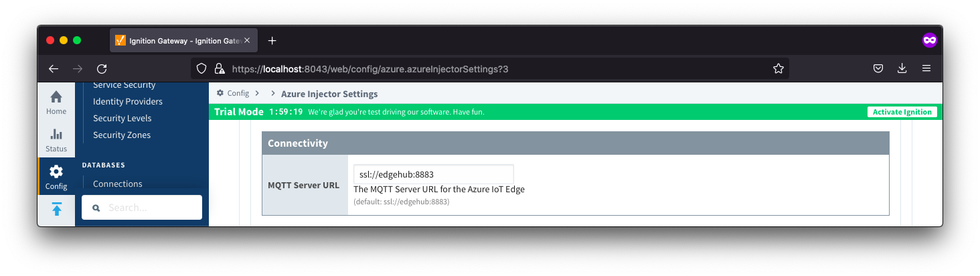Click the MQTT Server URL field

tap(433, 174)
